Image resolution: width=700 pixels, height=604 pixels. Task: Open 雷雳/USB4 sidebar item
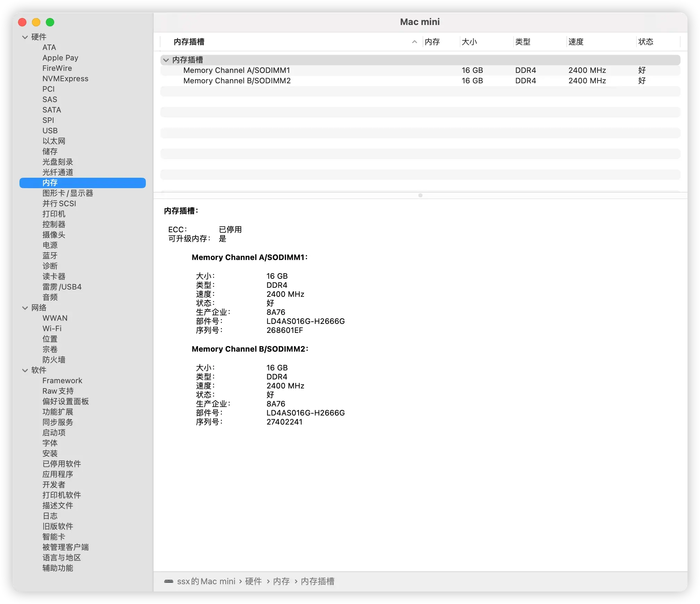coord(62,287)
